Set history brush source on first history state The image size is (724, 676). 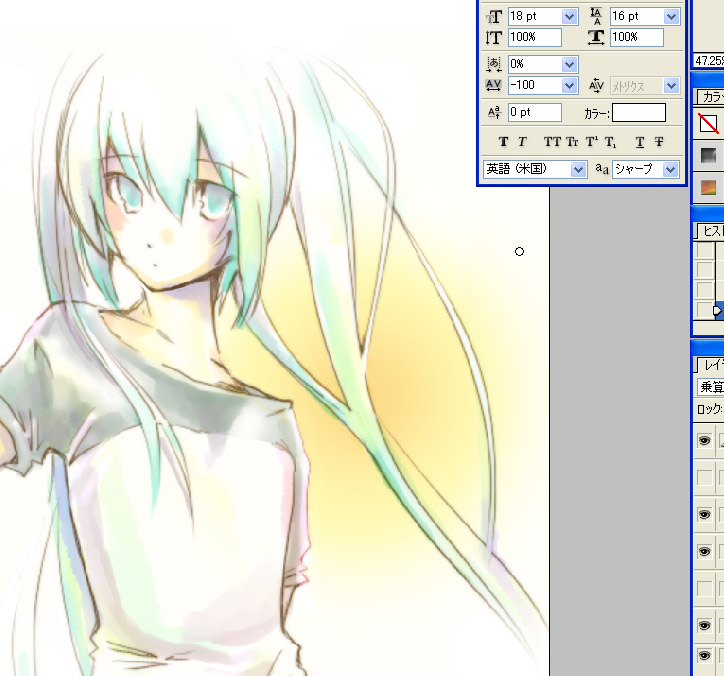705,250
